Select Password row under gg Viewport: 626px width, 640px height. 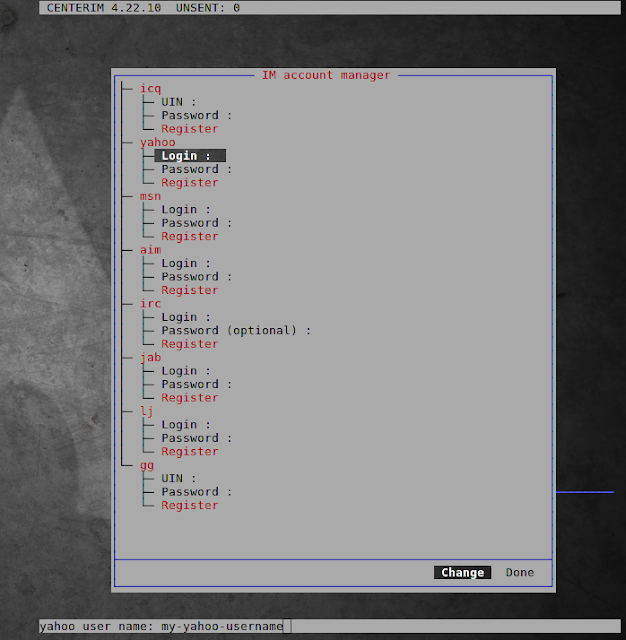(x=197, y=492)
